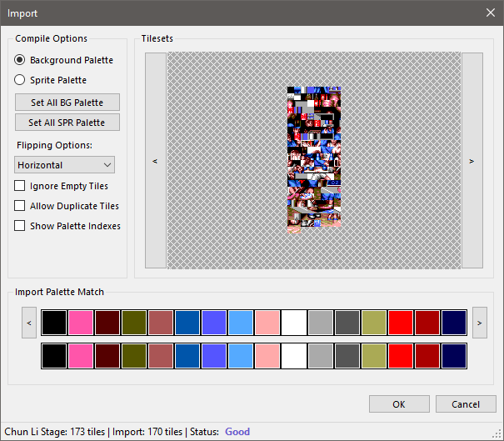Pick the white swatch in top row
Image resolution: width=504 pixels, height=441 pixels.
[x=294, y=323]
